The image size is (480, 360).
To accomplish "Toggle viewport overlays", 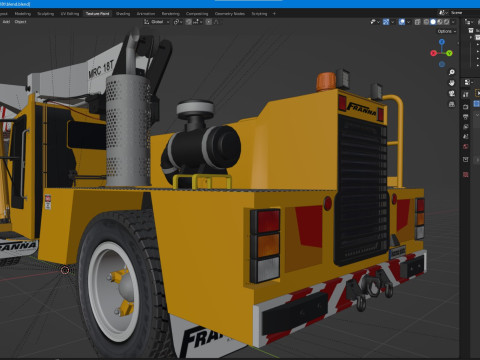I will click(x=402, y=22).
